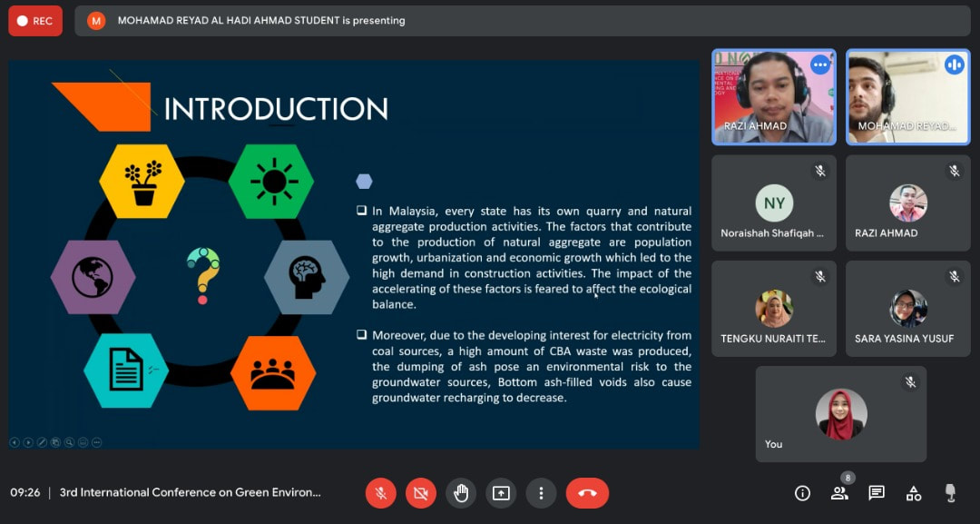Select the MOHAMAD REYAD presenter video tile
This screenshot has width=980, height=524.
pos(907,97)
